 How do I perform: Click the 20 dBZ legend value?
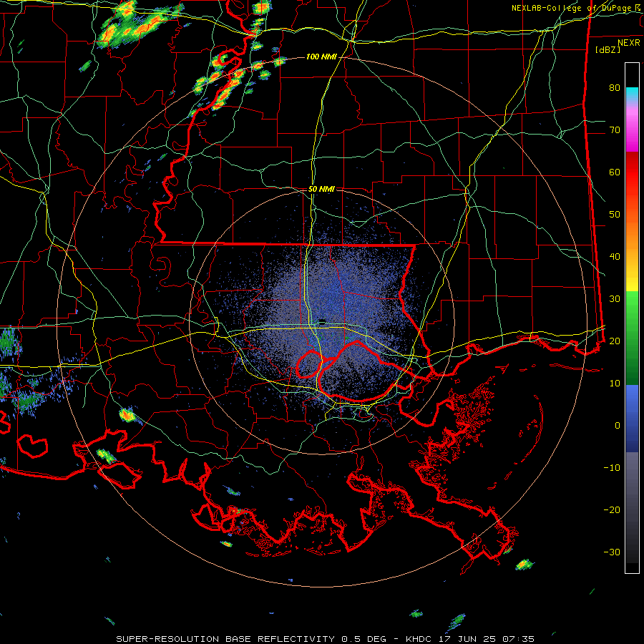(615, 341)
